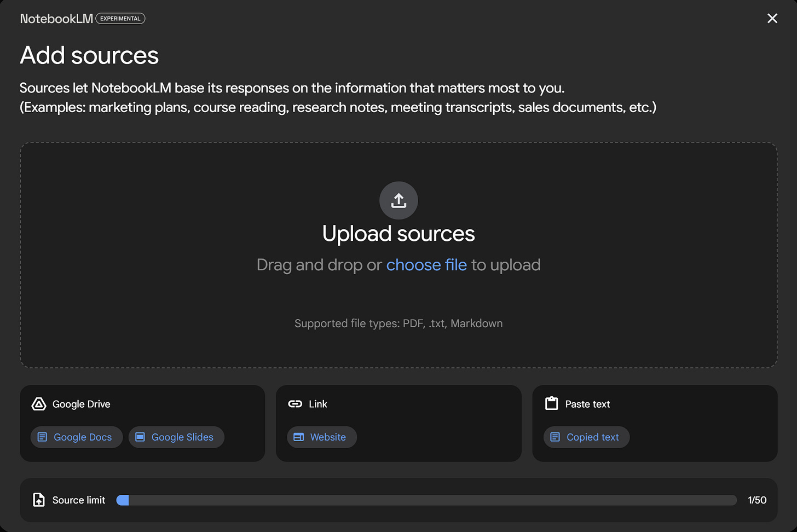The width and height of the screenshot is (797, 532).
Task: Open the choose file link
Action: tap(426, 265)
